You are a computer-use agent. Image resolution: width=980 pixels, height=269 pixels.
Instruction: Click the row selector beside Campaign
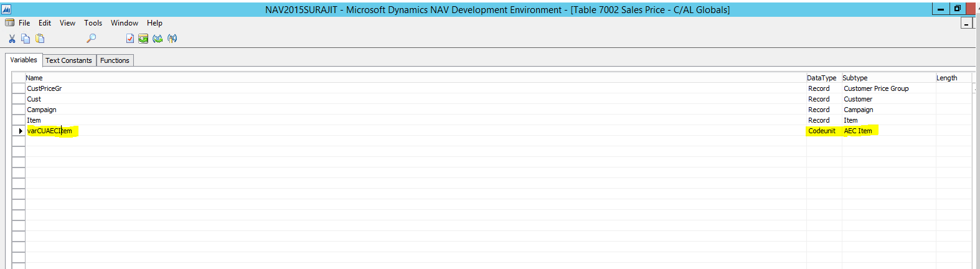click(19, 110)
